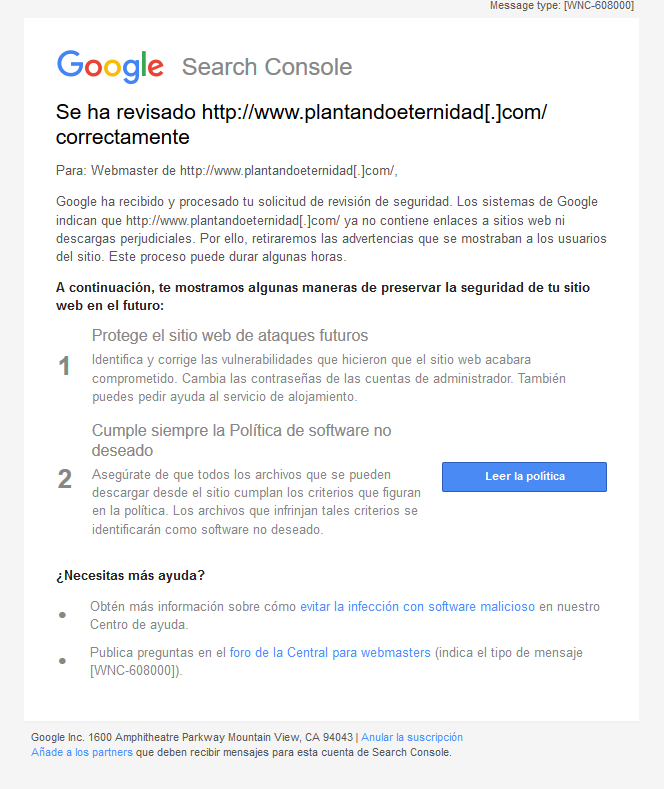Click the Cumple siempre la Política de software no deseado heading
Viewport: 664px width, 789px height.
pos(241,440)
